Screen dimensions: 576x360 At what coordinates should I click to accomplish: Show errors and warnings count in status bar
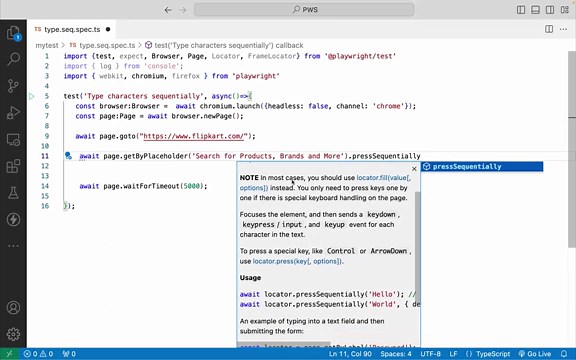[38, 354]
